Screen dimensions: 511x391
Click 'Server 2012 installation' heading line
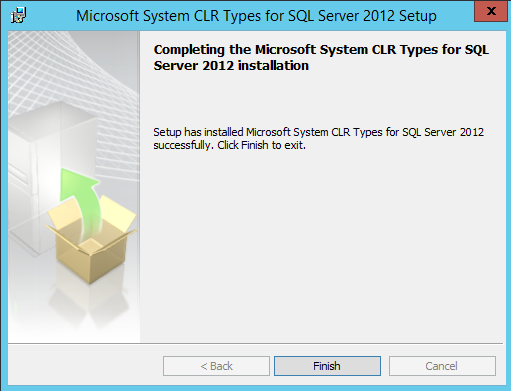pyautogui.click(x=231, y=66)
